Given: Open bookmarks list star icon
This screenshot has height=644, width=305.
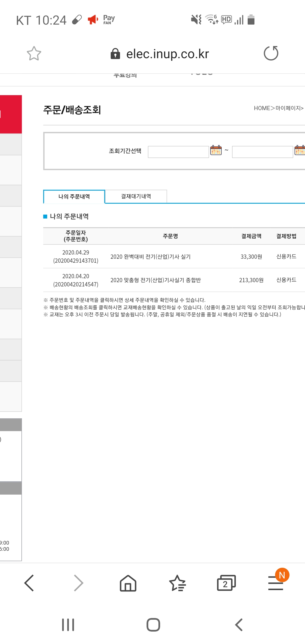Looking at the screenshot, I should point(177,583).
